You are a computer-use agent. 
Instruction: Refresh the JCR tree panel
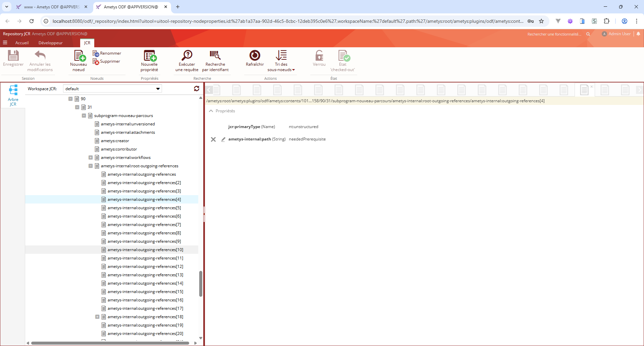tap(197, 89)
